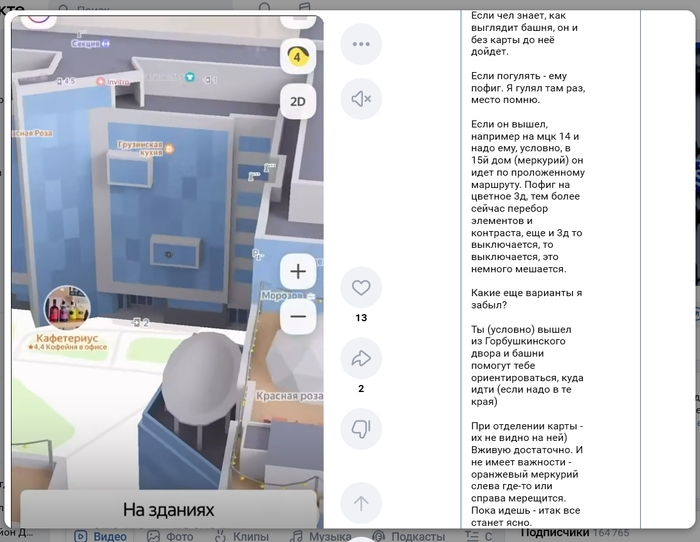Zoom out the map with minus button
Image resolution: width=700 pixels, height=542 pixels.
point(298,317)
